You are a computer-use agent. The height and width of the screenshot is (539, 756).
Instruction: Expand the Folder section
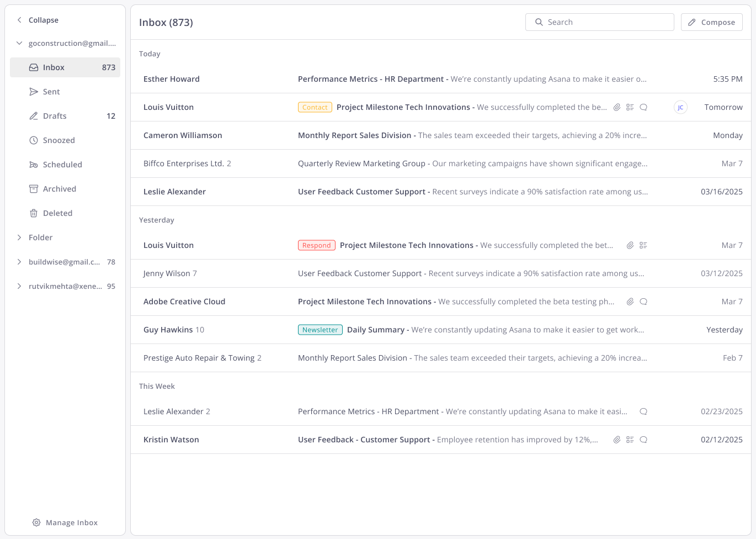19,237
